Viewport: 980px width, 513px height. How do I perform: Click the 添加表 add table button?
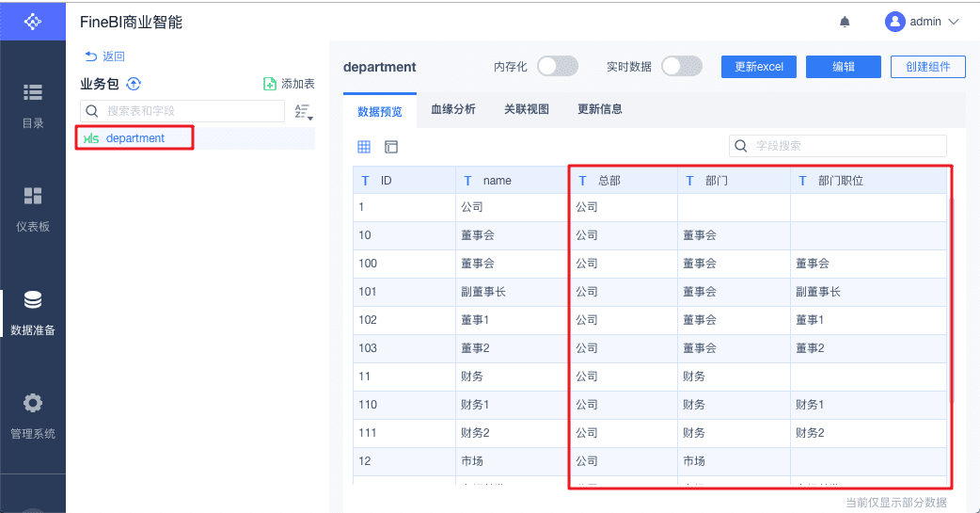coord(289,84)
